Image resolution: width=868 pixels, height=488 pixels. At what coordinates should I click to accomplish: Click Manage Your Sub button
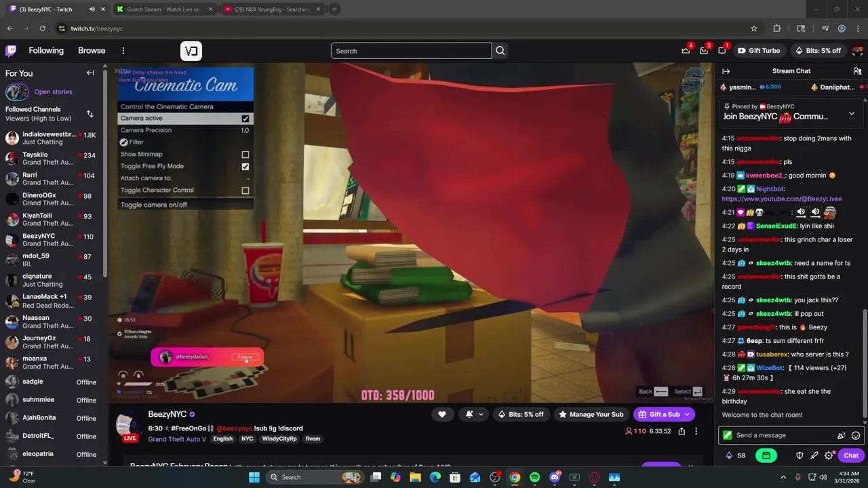(590, 415)
